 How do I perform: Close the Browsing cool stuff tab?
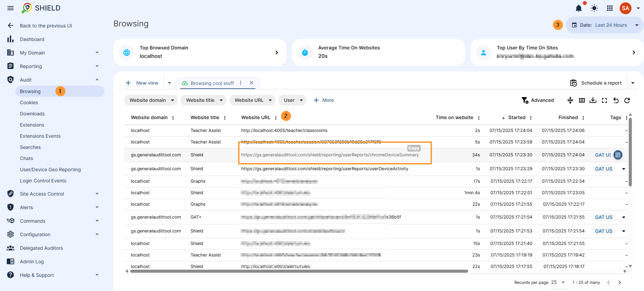pos(251,83)
